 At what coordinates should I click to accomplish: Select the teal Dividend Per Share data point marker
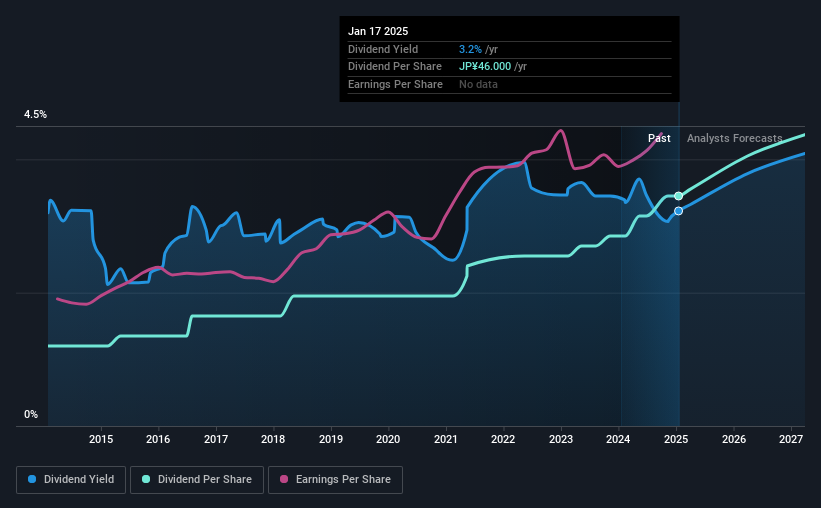(x=678, y=196)
